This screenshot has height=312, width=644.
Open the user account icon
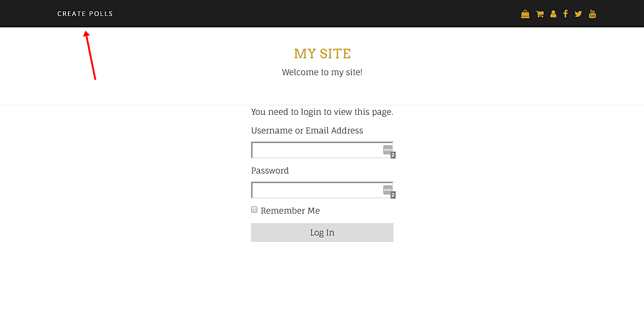[x=553, y=14]
